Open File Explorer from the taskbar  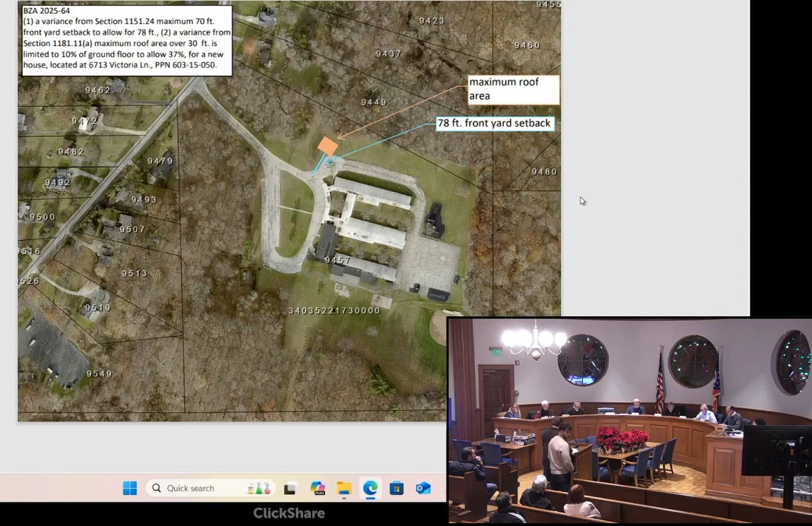344,489
